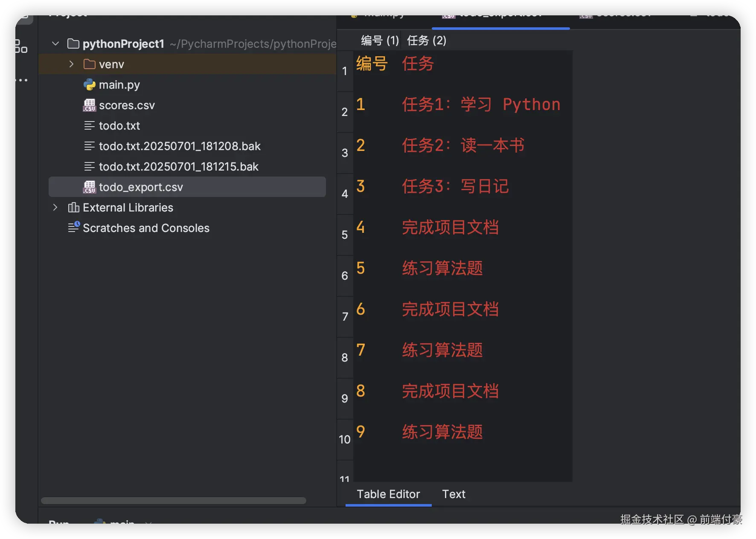Screen dimensions: 756x539
Task: Expand the venv folder
Action: [71, 64]
